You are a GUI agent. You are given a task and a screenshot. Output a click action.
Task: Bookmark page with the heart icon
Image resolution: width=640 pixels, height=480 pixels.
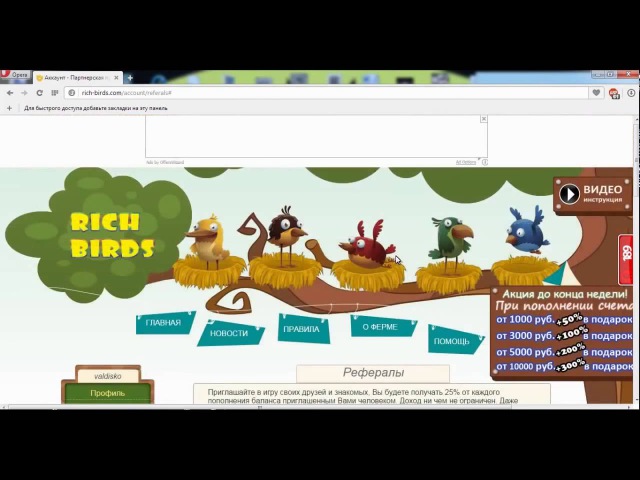[596, 93]
